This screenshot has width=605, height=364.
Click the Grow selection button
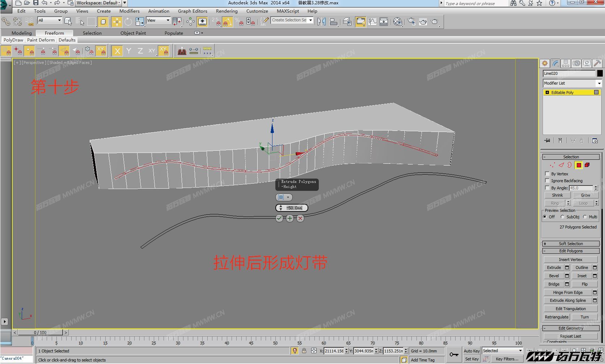[585, 195]
